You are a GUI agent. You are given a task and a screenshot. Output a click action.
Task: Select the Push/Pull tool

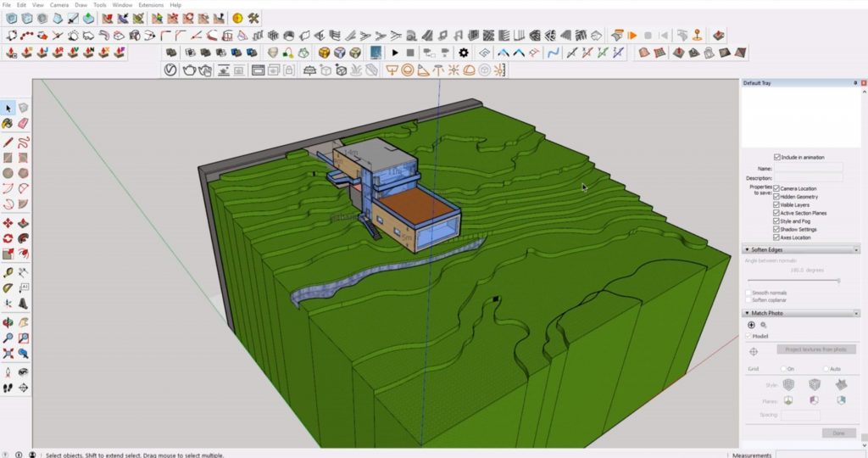(x=23, y=223)
